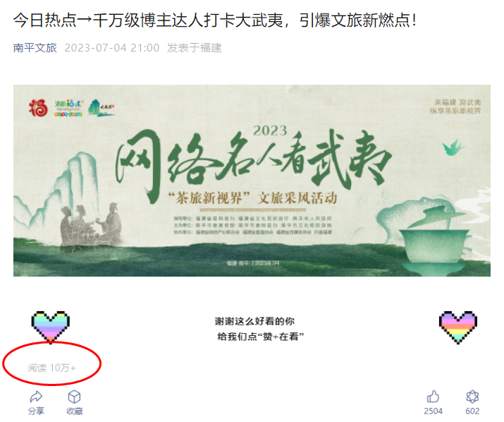Click the like count 2504
The width and height of the screenshot is (504, 422).
click(x=433, y=411)
